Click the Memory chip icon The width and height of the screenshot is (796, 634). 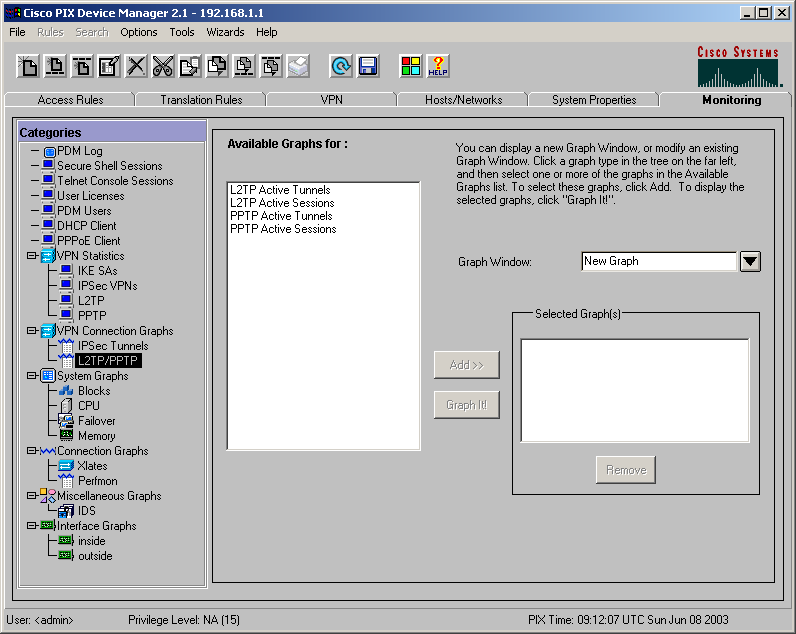[66, 436]
